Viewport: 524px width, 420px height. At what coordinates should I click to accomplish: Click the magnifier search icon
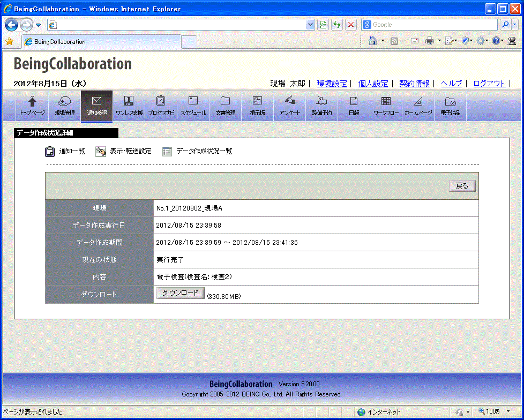(x=506, y=25)
